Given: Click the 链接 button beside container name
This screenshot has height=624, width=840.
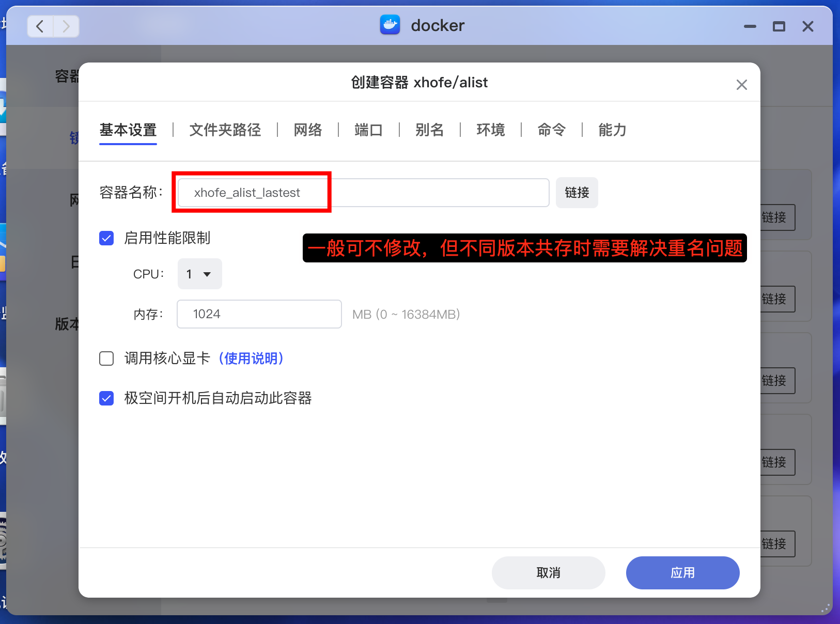Looking at the screenshot, I should 577,193.
